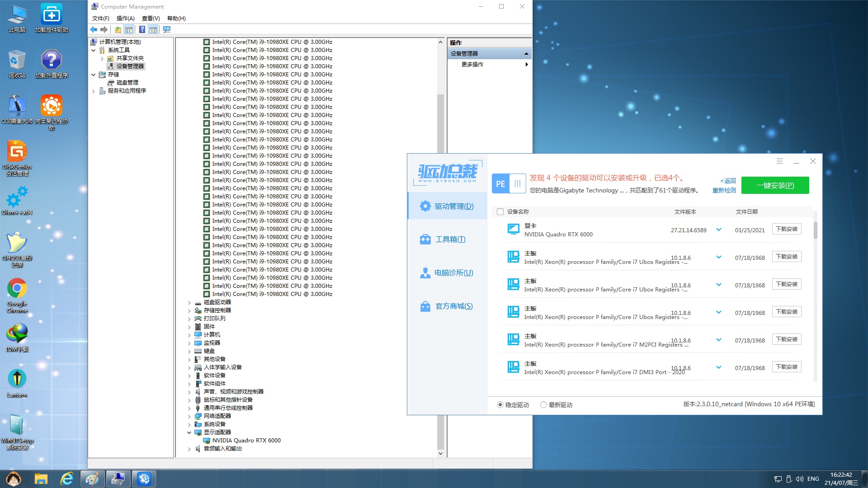Toggle the 设备名称 select-all checkbox
868x488 pixels.
coord(500,212)
